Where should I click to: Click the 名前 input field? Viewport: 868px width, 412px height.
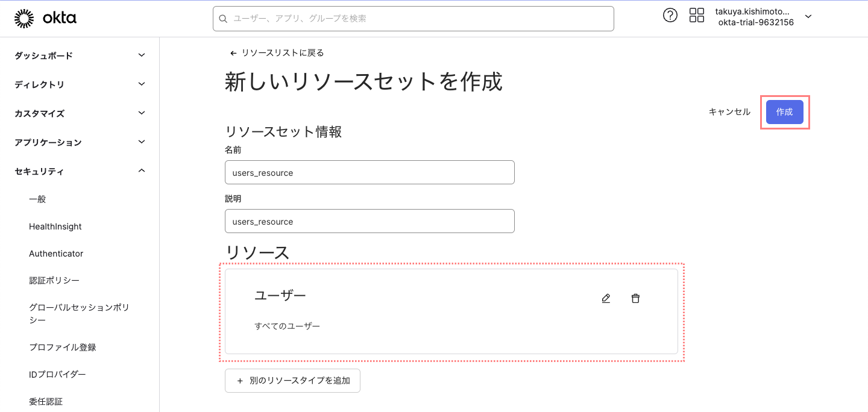tap(369, 172)
